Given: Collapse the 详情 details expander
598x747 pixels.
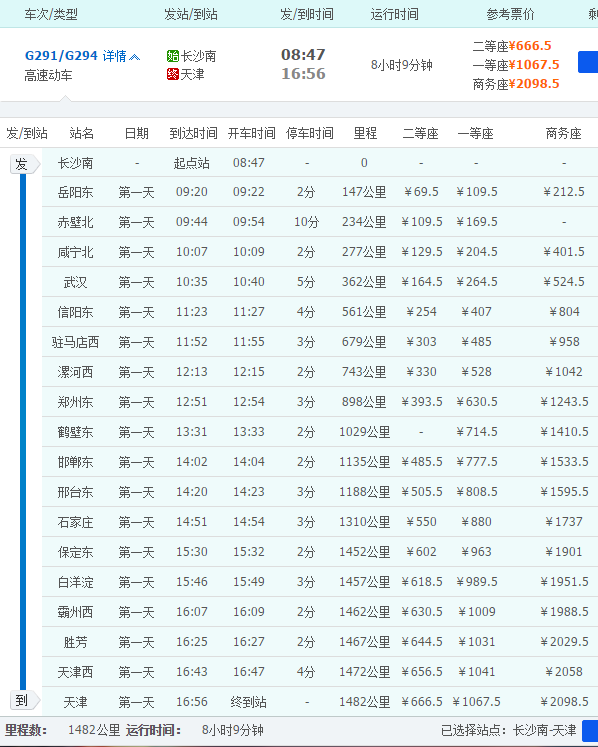Looking at the screenshot, I should 121,56.
